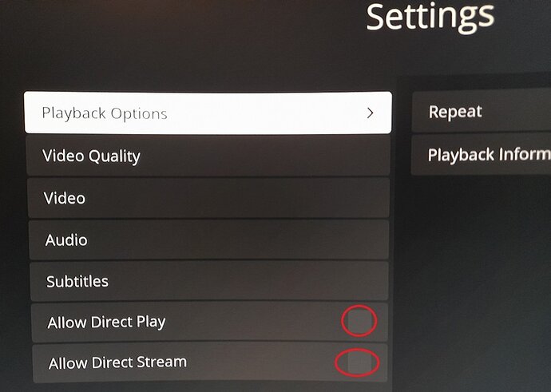Open the Video settings category
The height and width of the screenshot is (392, 551).
click(x=208, y=198)
